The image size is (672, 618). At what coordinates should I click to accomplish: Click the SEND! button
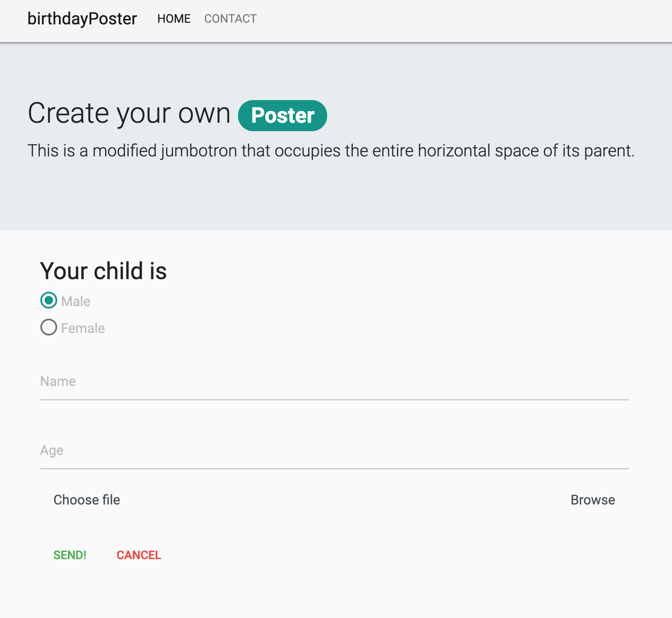click(70, 555)
